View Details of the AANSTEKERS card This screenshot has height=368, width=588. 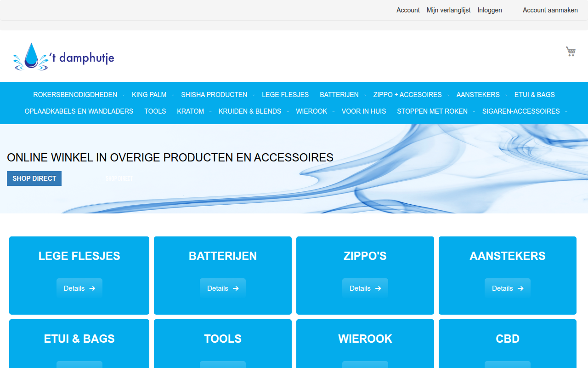(508, 288)
